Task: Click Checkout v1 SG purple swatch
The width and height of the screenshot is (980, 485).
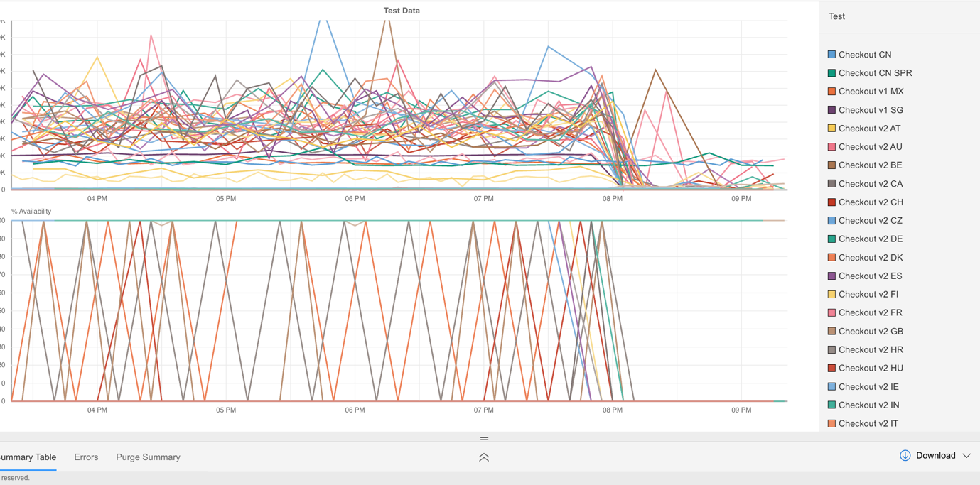Action: [831, 110]
